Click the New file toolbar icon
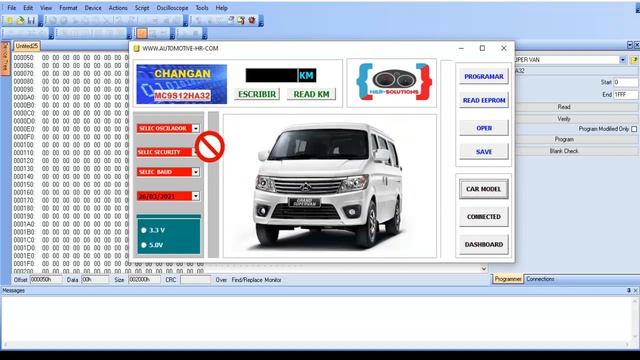Image resolution: width=640 pixels, height=360 pixels. click(9, 20)
